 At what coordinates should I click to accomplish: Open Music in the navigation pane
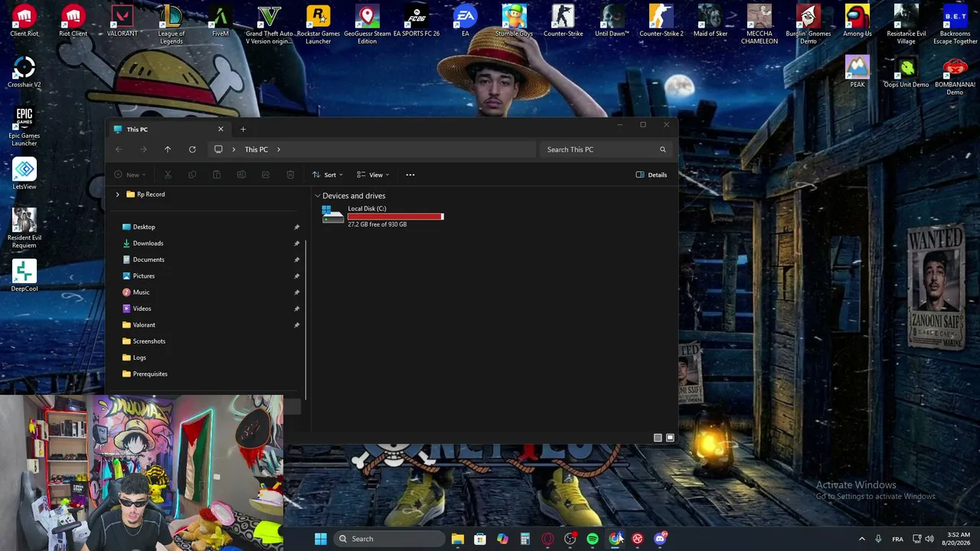coord(141,292)
